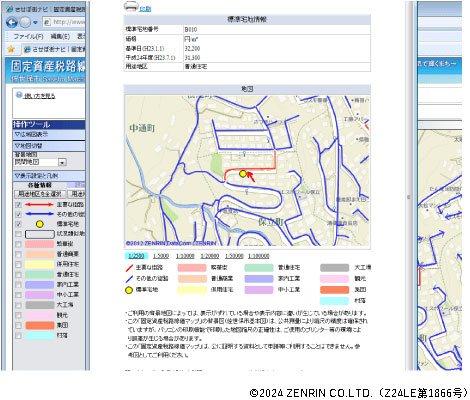Click the yellow 併用住宅 swatch in sidebar
The image size is (470, 400).
tap(40, 265)
